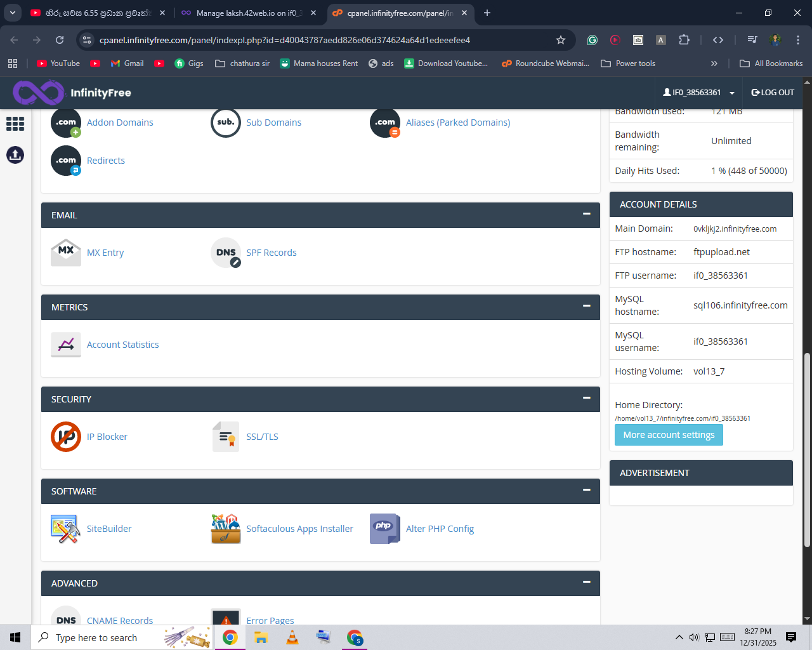The width and height of the screenshot is (812, 650).
Task: Open the Chrome profile avatar
Action: tap(775, 40)
